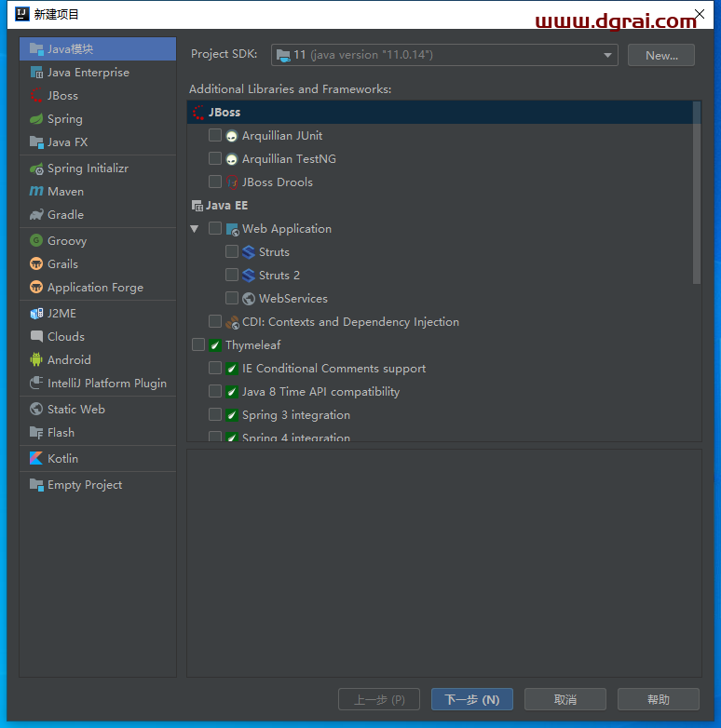Enable Java 8 Time API compatibility checkbox

click(x=214, y=391)
